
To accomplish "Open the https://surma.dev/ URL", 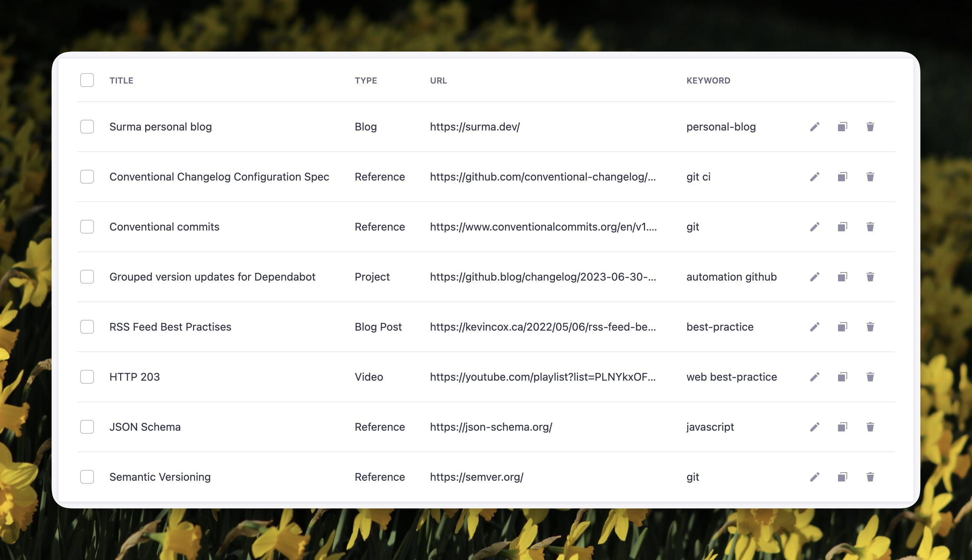I will [x=474, y=127].
